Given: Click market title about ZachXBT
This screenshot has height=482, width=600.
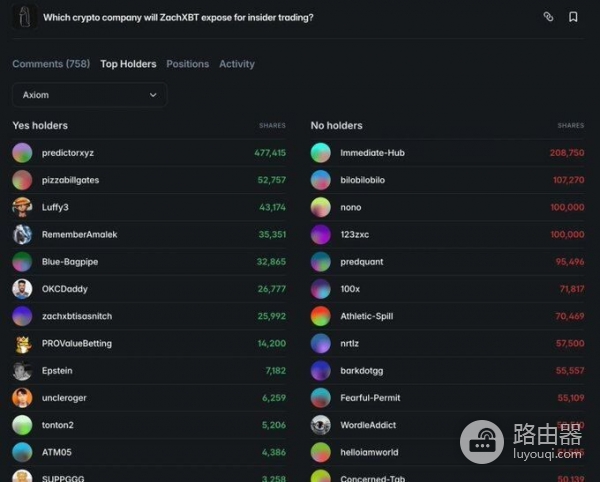Looking at the screenshot, I should tap(178, 17).
